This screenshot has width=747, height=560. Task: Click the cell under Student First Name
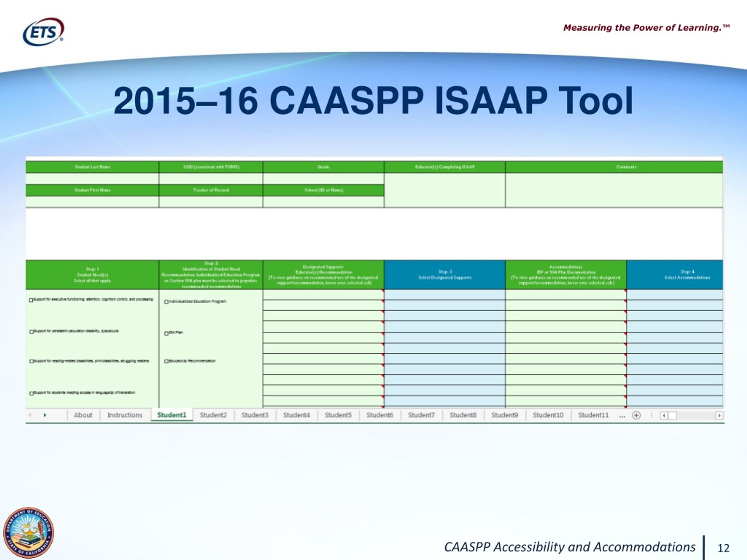click(x=92, y=202)
